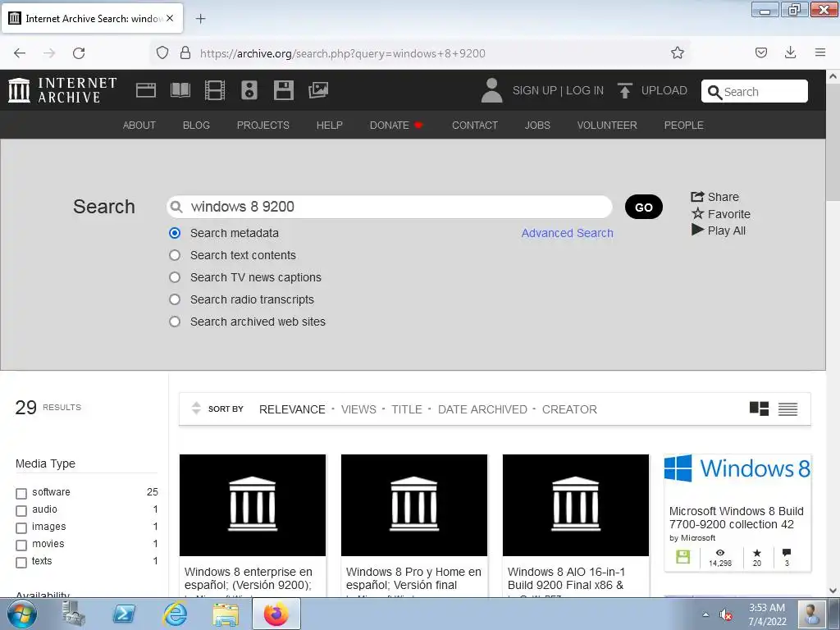The image size is (840, 630).
Task: Click into the main search query field
Action: (x=390, y=207)
